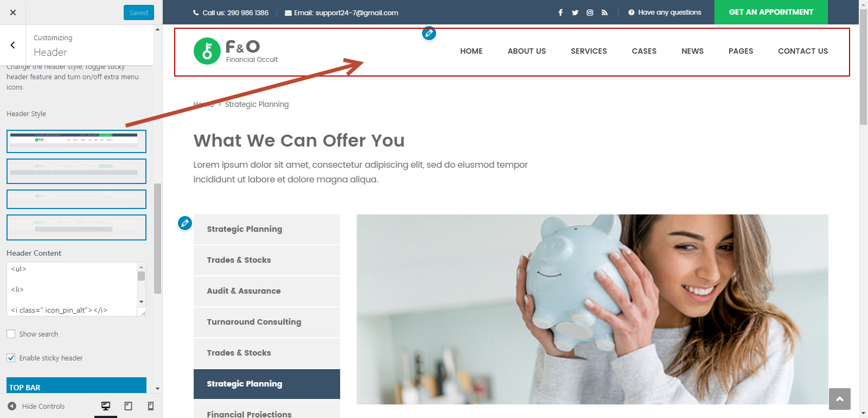Switch to desktop preview device icon

click(x=106, y=406)
